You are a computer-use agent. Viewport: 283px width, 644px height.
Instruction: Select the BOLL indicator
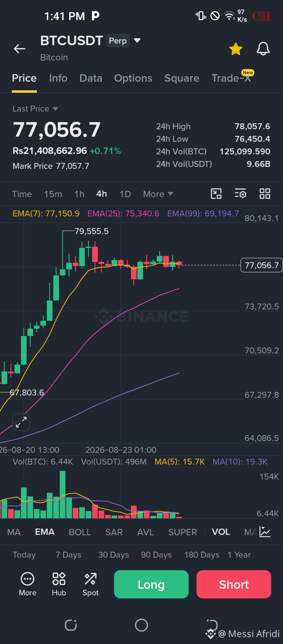pos(80,532)
